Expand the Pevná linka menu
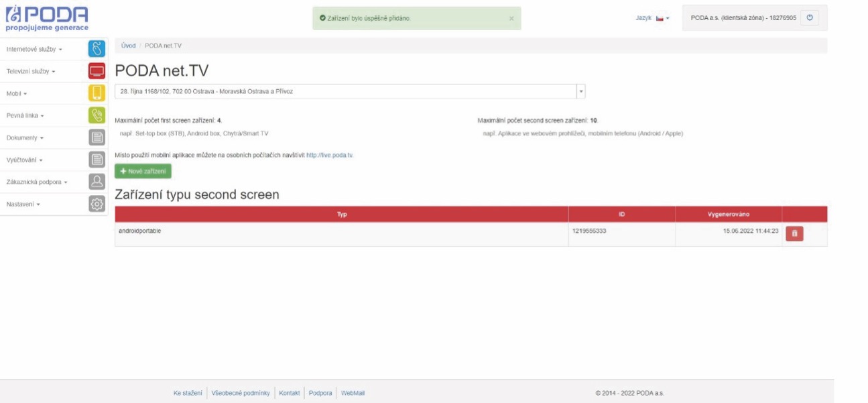The image size is (868, 403). click(x=25, y=115)
